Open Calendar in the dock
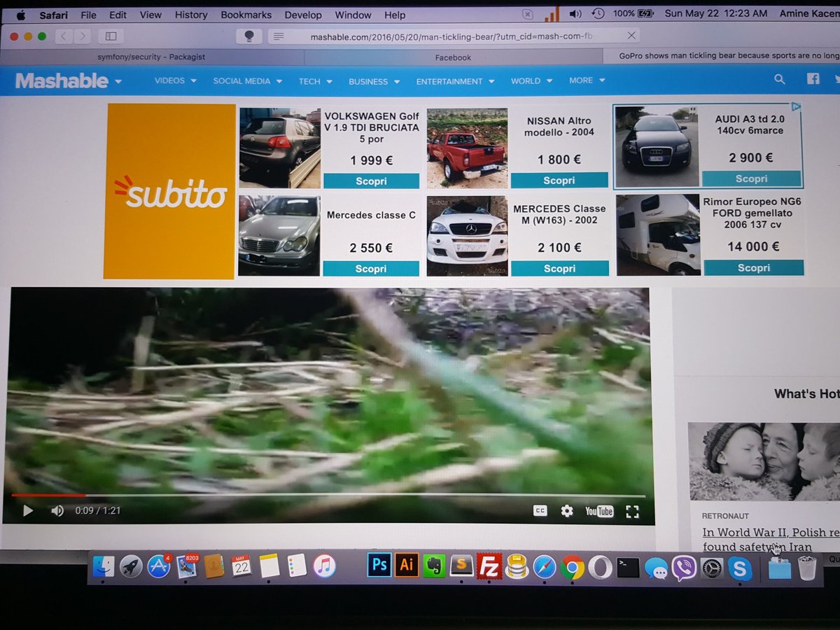The height and width of the screenshot is (630, 840). pos(241,566)
